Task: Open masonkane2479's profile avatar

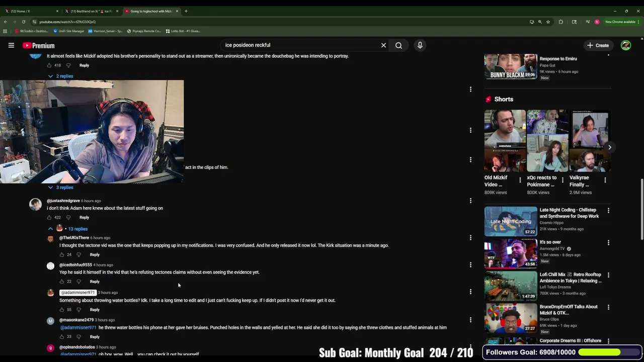Action: [x=50, y=321]
